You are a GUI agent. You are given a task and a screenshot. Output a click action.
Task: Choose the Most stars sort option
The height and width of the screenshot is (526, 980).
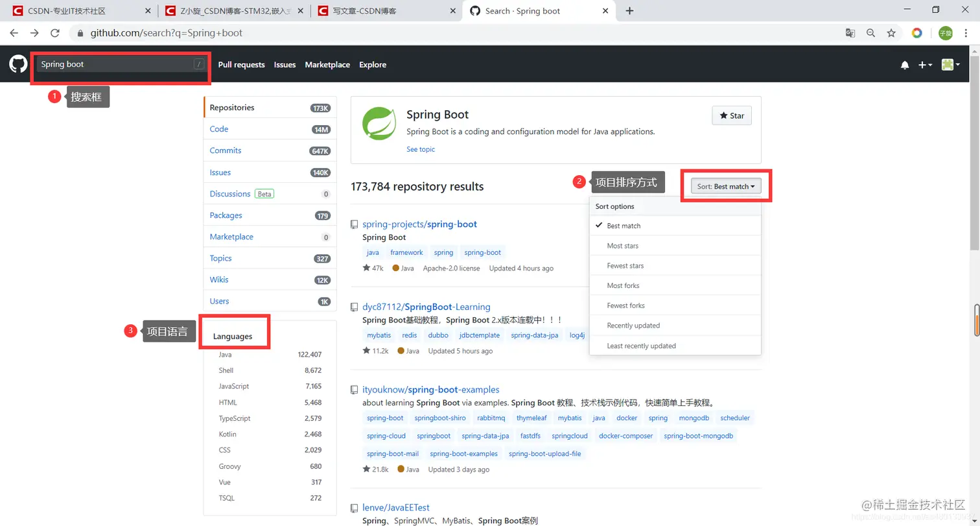coord(675,246)
